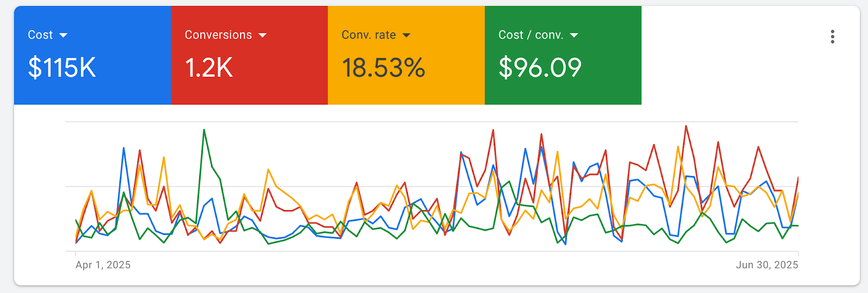Select the Cost metric label

(40, 35)
